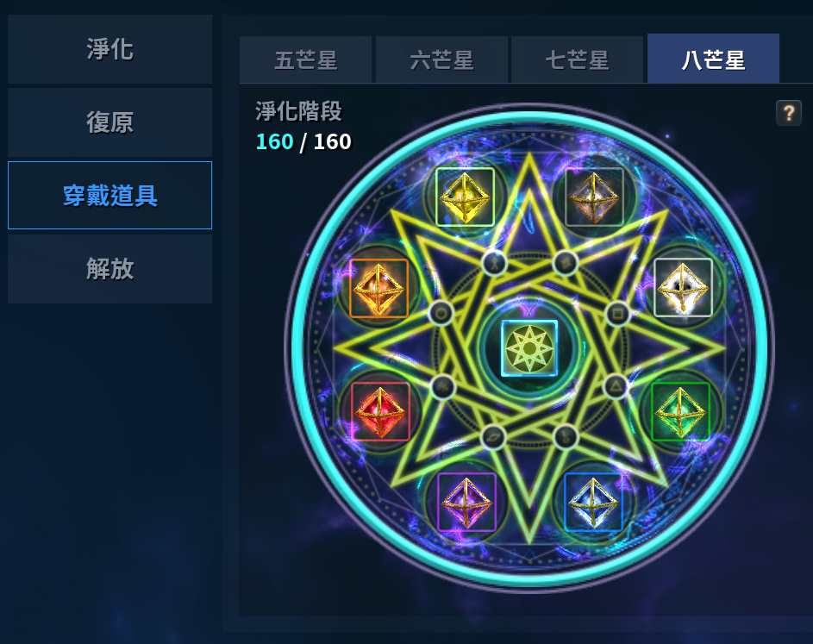Screen dimensions: 813x644
Task: Select the gray-brown crystal gem slot
Action: click(594, 197)
